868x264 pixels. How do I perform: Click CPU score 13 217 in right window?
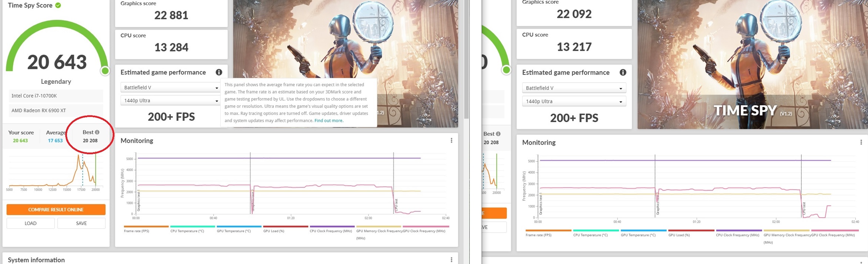click(x=574, y=47)
